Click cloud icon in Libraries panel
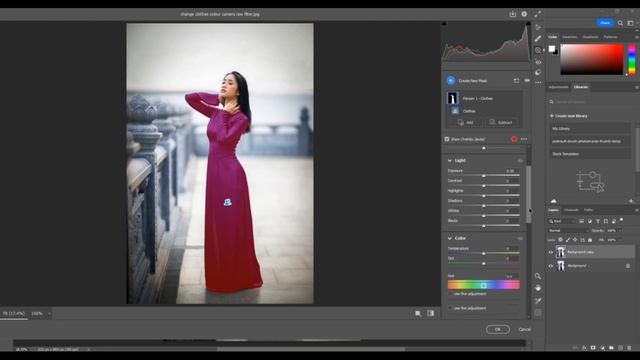This screenshot has height=360, width=640. point(553,201)
